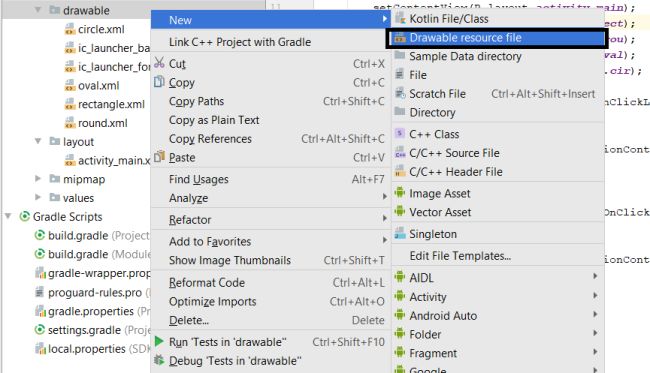Screen dimensions: 650x373
Task: Choose Edit File Templates… option
Action: click(460, 256)
